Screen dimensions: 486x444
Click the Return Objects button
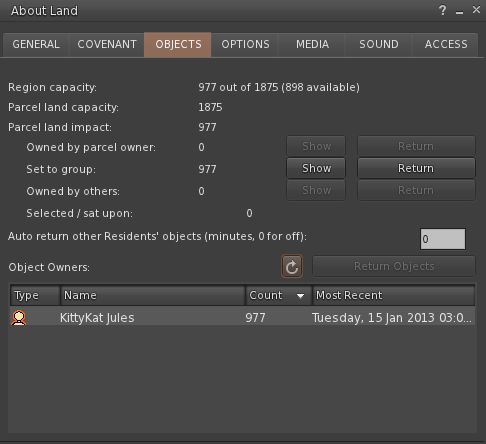(x=394, y=266)
